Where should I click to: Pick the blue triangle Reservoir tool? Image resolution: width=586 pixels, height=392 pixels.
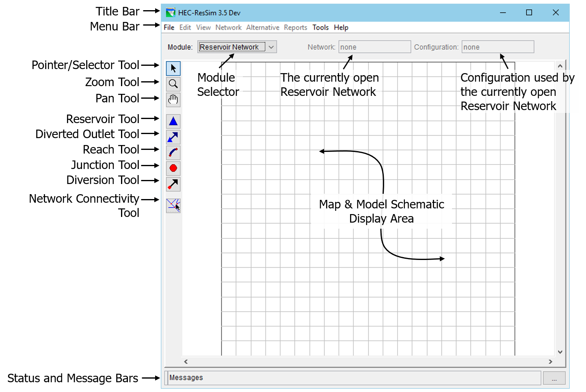point(173,121)
